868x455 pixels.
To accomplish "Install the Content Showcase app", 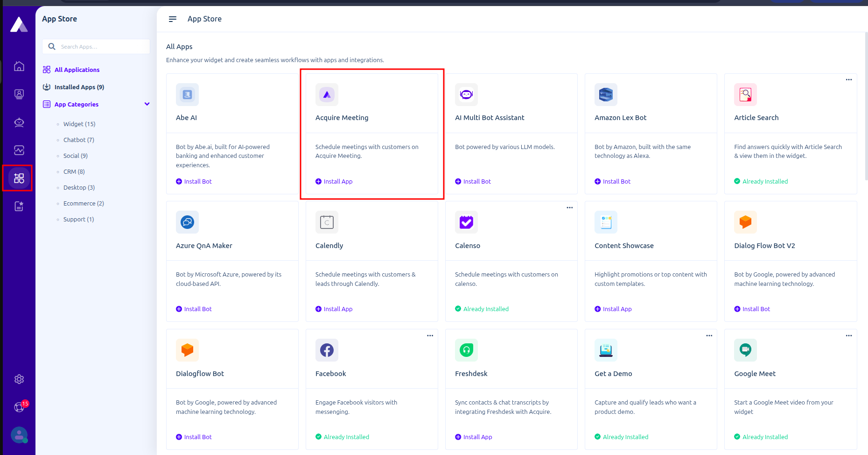I will (613, 309).
